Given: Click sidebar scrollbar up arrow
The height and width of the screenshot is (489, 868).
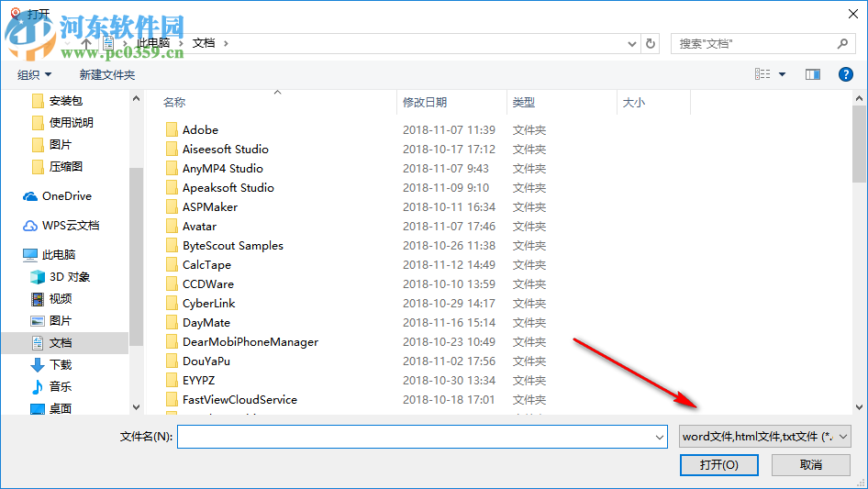Looking at the screenshot, I should tap(136, 98).
